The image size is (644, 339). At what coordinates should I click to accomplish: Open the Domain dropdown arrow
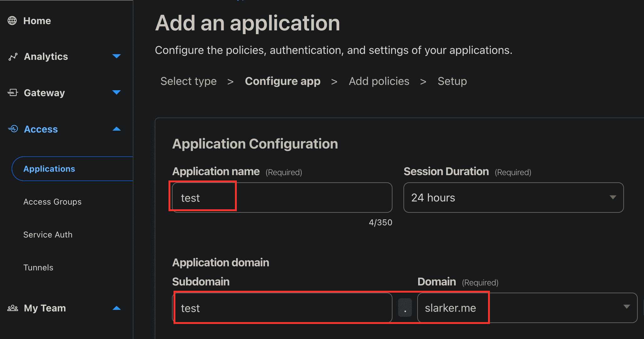click(x=626, y=307)
